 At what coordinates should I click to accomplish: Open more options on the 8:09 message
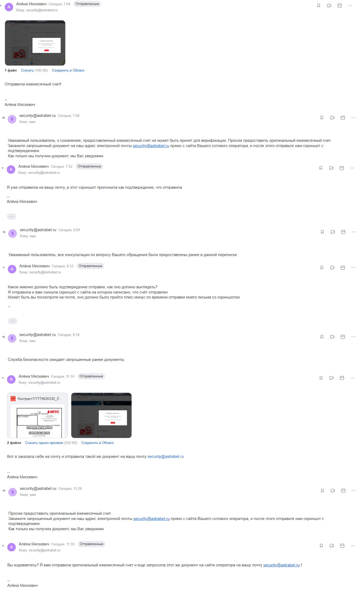coord(354,232)
